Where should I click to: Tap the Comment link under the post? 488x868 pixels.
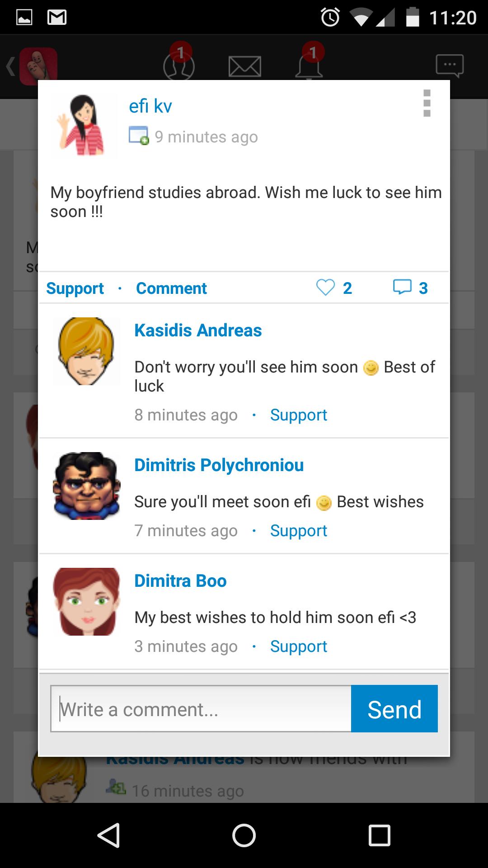pyautogui.click(x=171, y=288)
